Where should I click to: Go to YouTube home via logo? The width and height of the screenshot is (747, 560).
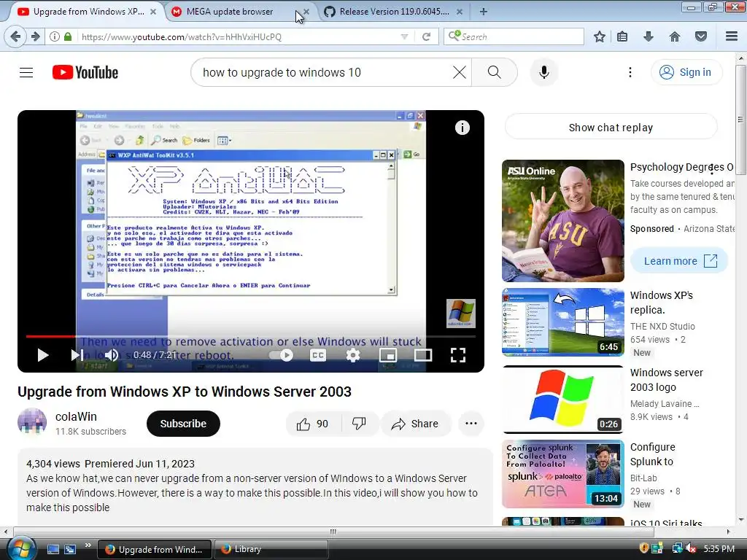(85, 72)
